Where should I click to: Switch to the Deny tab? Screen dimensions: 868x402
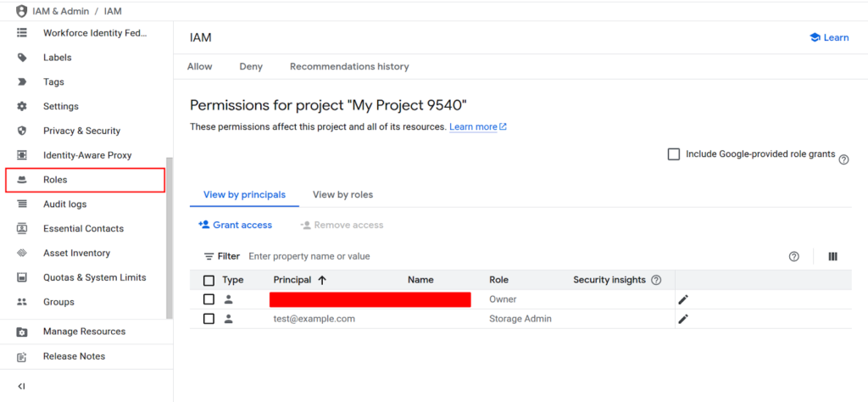(x=251, y=66)
